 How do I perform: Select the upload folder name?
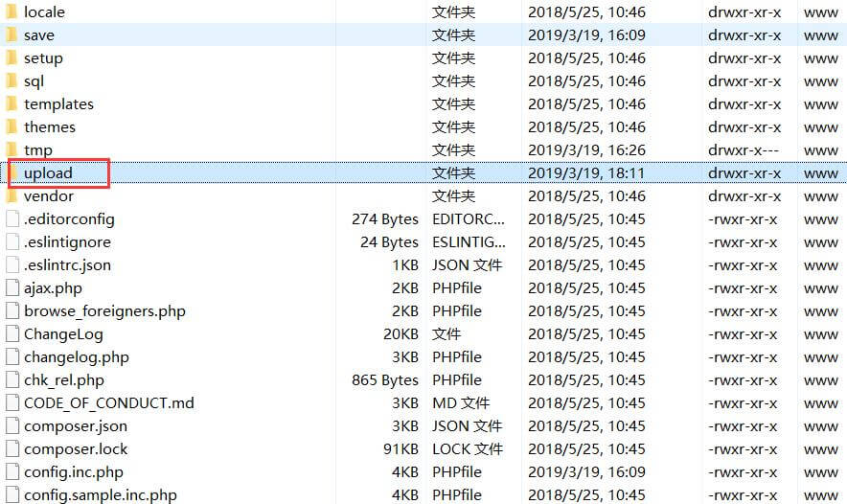[48, 172]
